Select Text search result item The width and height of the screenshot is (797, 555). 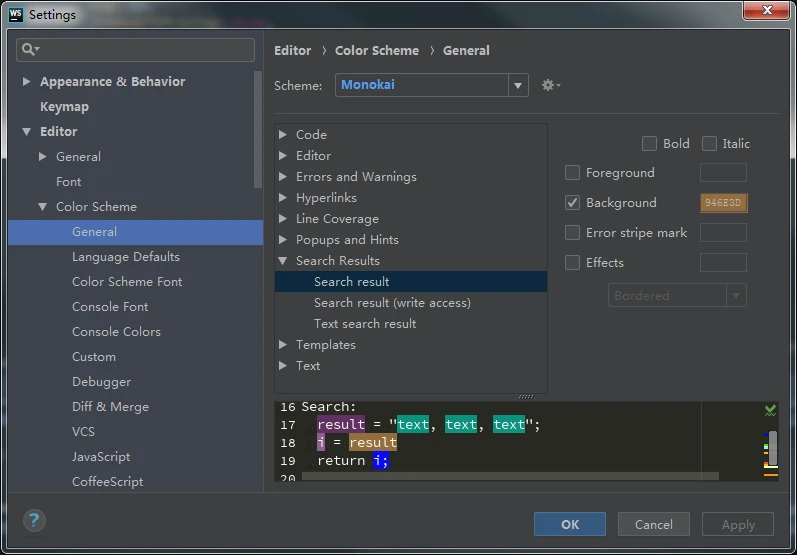tap(365, 323)
